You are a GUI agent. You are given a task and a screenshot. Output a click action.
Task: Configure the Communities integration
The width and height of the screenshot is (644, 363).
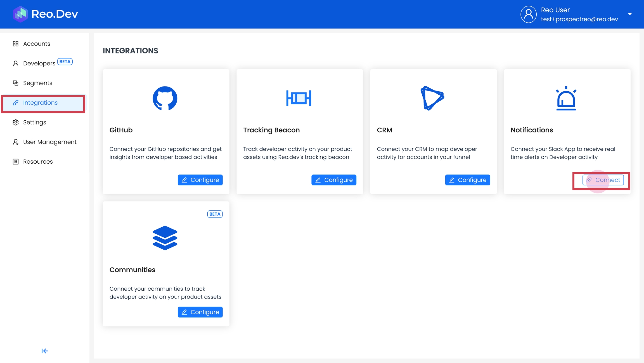click(x=200, y=312)
